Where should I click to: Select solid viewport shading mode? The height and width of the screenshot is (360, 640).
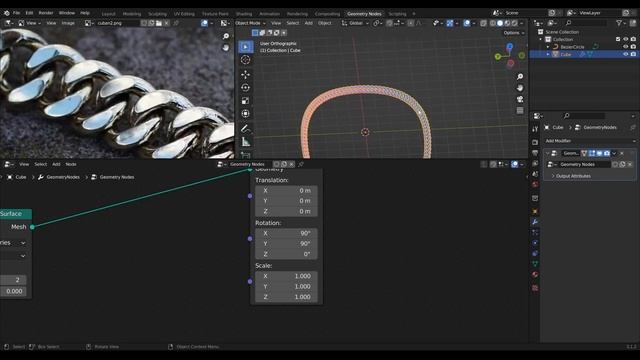(x=500, y=23)
